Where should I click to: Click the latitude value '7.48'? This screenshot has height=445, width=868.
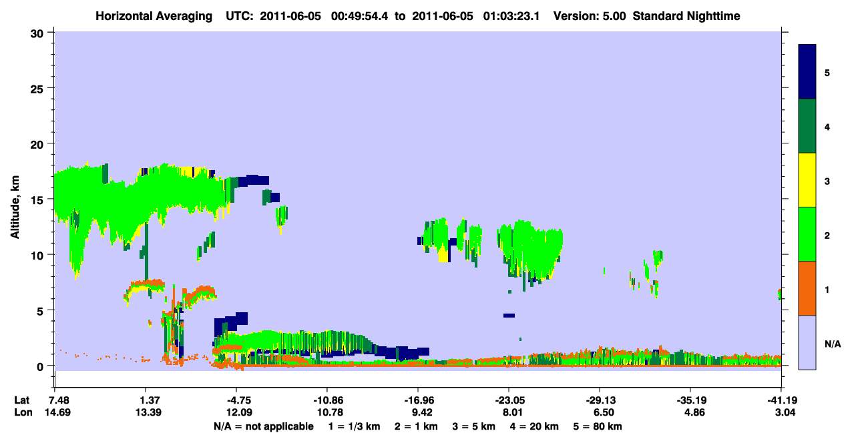(58, 400)
